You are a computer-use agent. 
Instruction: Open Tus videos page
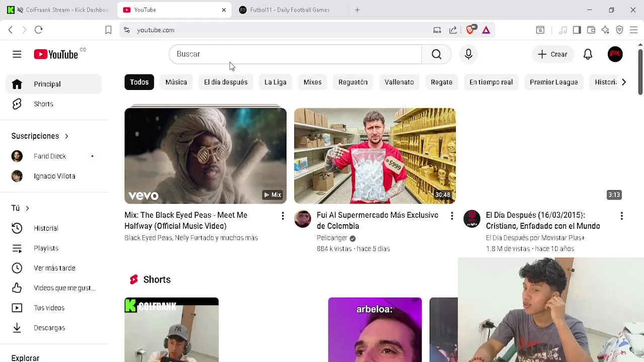54,308
